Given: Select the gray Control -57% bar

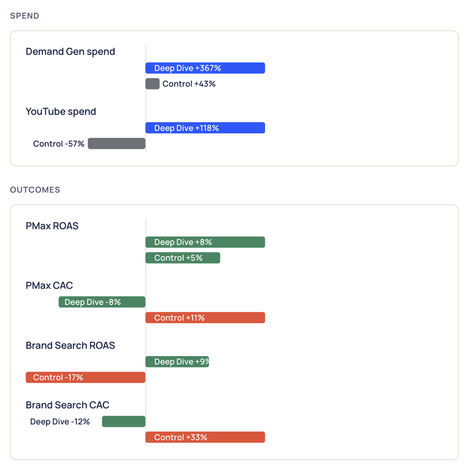Looking at the screenshot, I should point(117,144).
